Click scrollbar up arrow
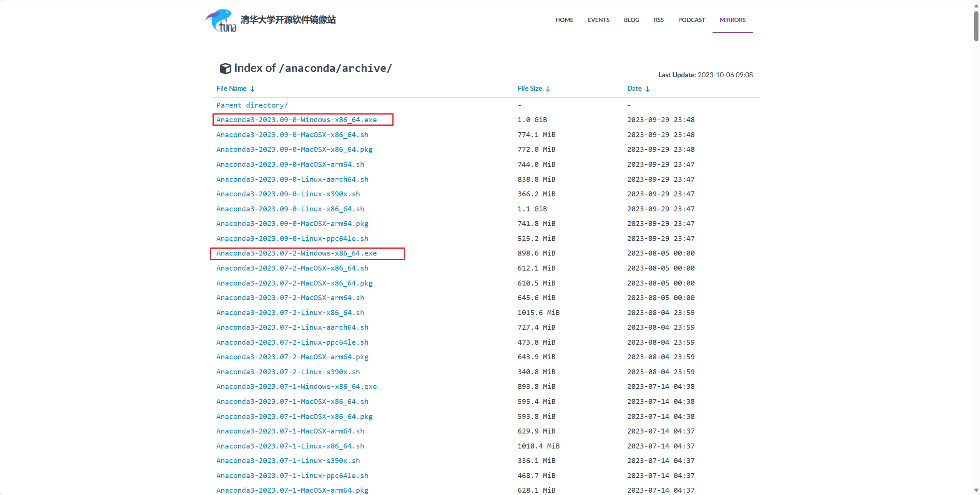This screenshot has height=495, width=980. (x=976, y=5)
